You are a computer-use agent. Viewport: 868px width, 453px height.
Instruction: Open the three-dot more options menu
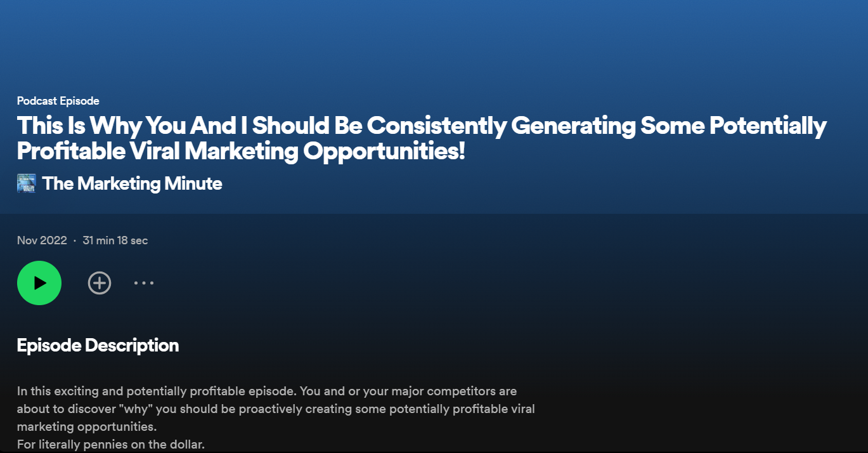(x=144, y=283)
